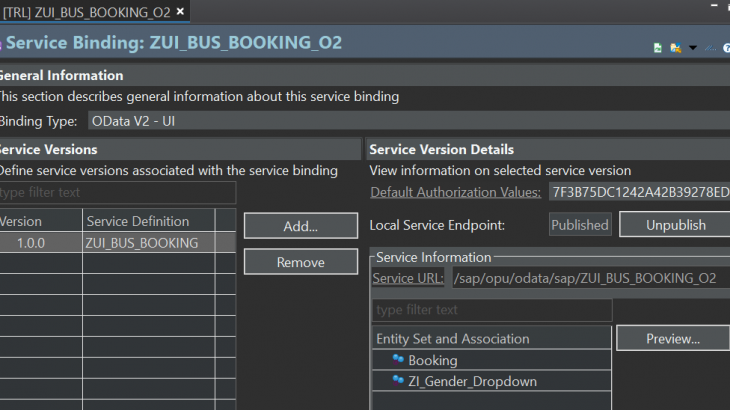Open help via the question mark icon
Screen dimensions: 730x410
click(x=726, y=47)
